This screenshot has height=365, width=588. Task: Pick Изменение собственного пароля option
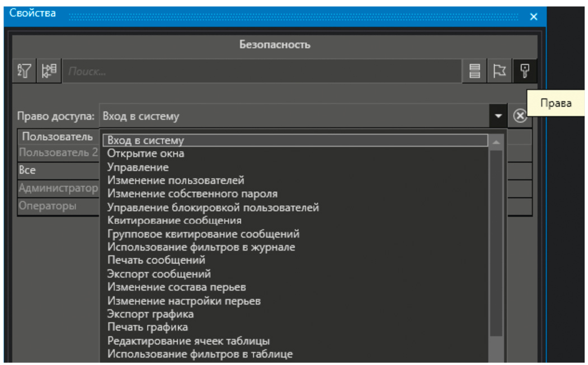pos(192,194)
